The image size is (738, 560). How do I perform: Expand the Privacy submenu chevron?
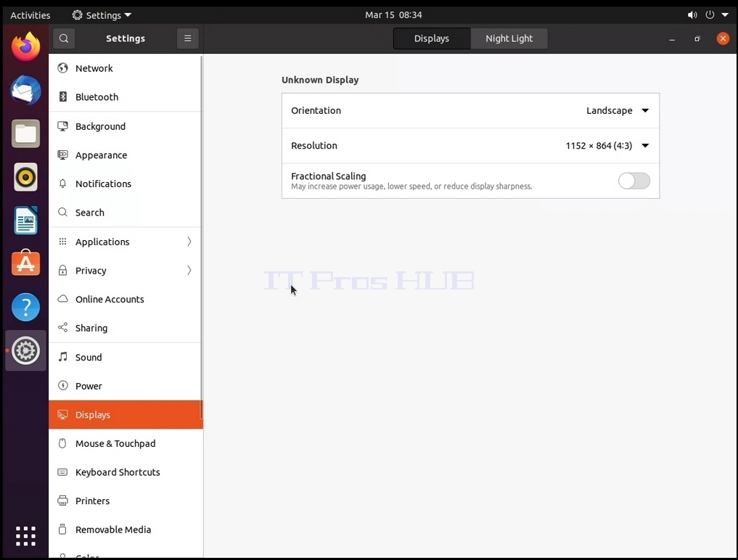(189, 270)
